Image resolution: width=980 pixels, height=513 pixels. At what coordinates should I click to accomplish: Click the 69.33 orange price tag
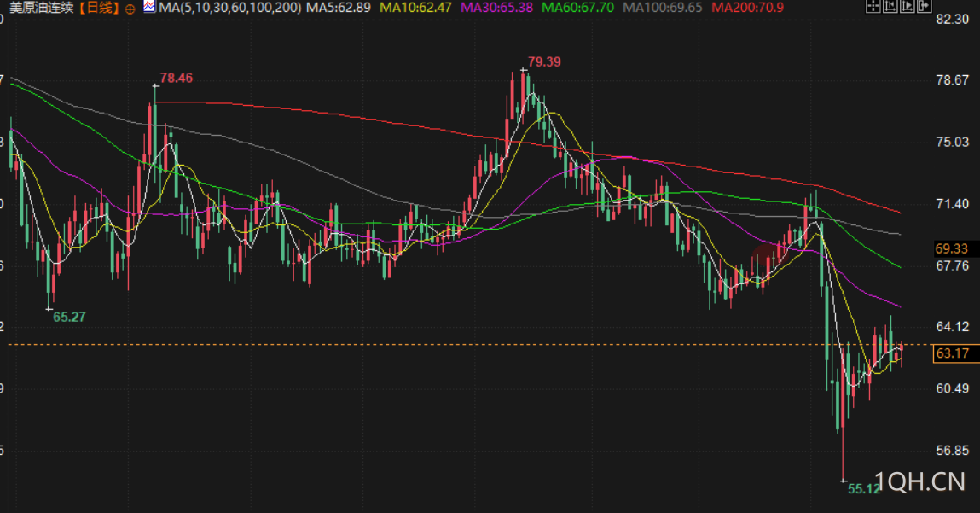[951, 248]
